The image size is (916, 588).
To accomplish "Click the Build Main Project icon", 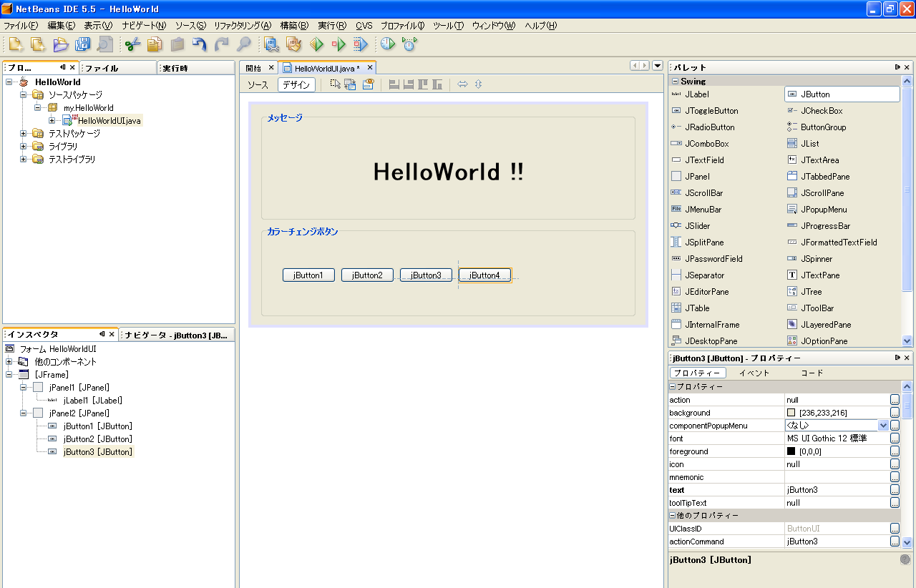I will pyautogui.click(x=271, y=44).
